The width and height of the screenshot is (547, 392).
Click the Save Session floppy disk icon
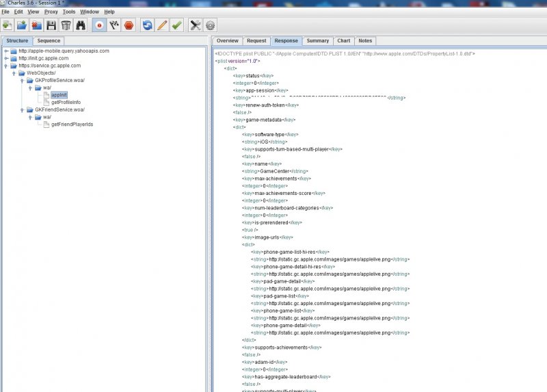tap(51, 25)
